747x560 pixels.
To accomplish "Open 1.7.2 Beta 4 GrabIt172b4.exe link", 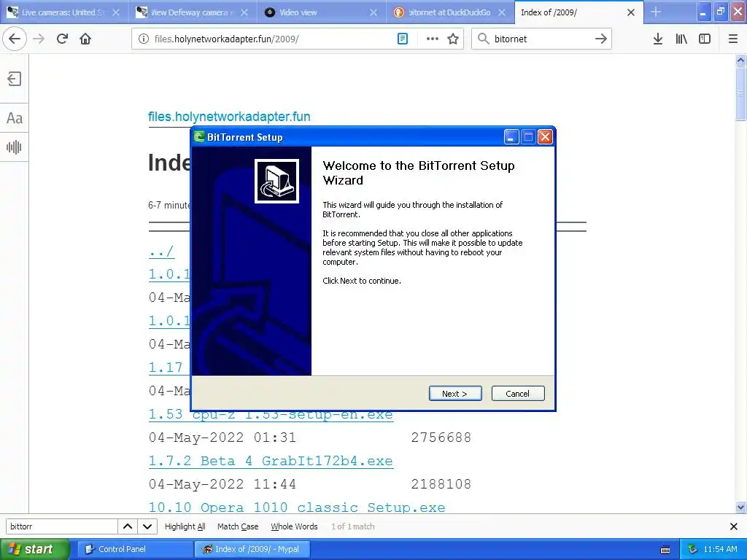I will (271, 461).
